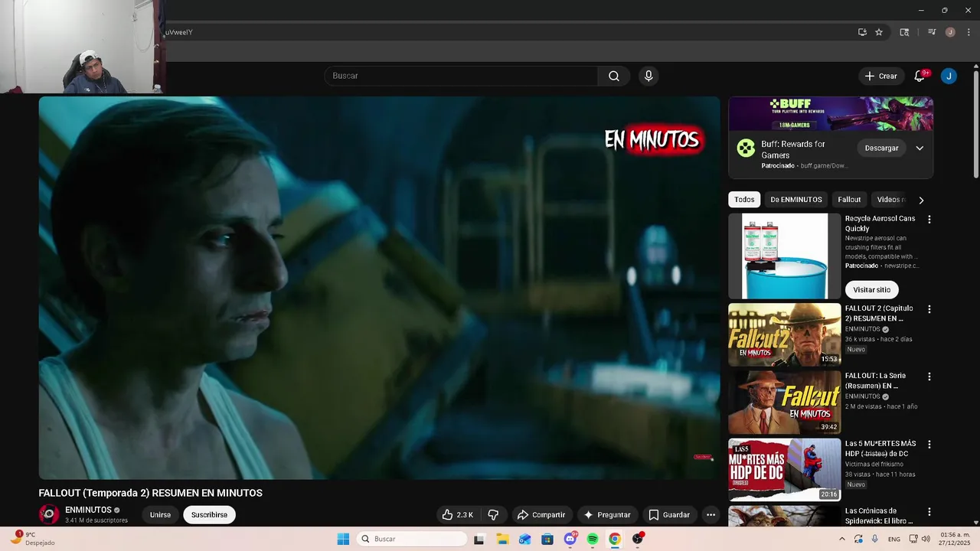Open the Fallout 2 video thumbnail
980x551 pixels.
point(785,335)
